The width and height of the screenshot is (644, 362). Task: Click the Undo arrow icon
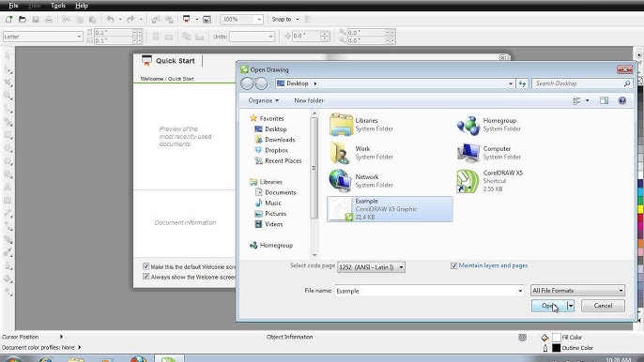(x=110, y=20)
